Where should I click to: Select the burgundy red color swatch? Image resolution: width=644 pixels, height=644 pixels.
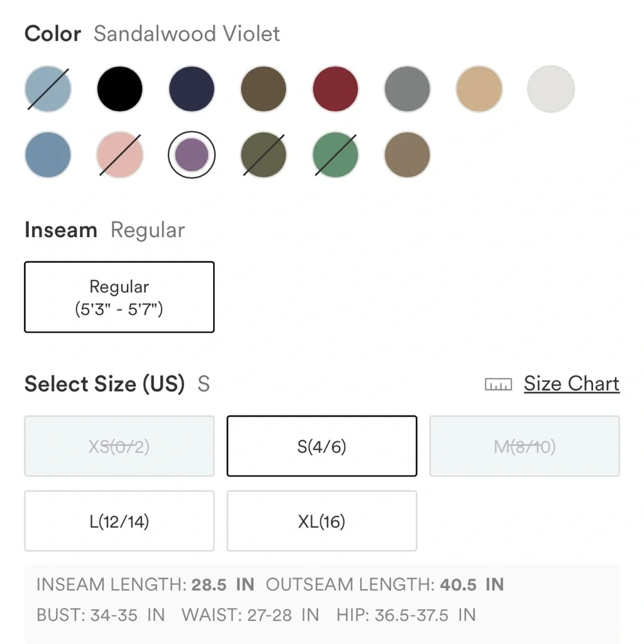[x=335, y=89]
